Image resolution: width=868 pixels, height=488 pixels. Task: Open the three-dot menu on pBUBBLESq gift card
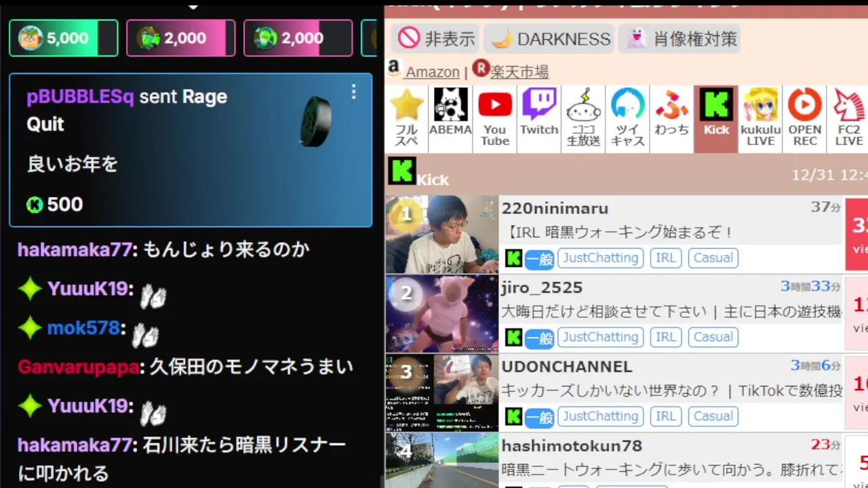tap(353, 92)
